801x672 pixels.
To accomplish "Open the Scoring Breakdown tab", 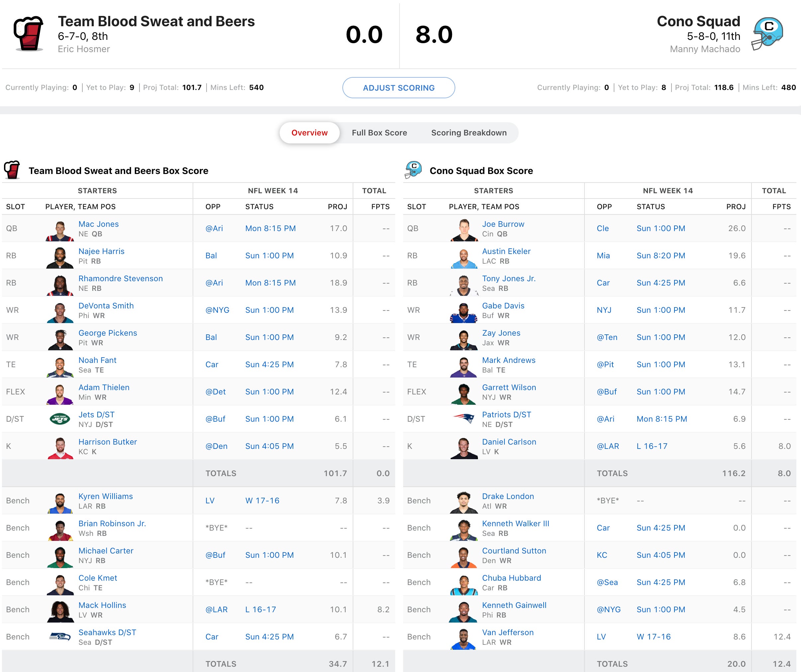I will [469, 133].
